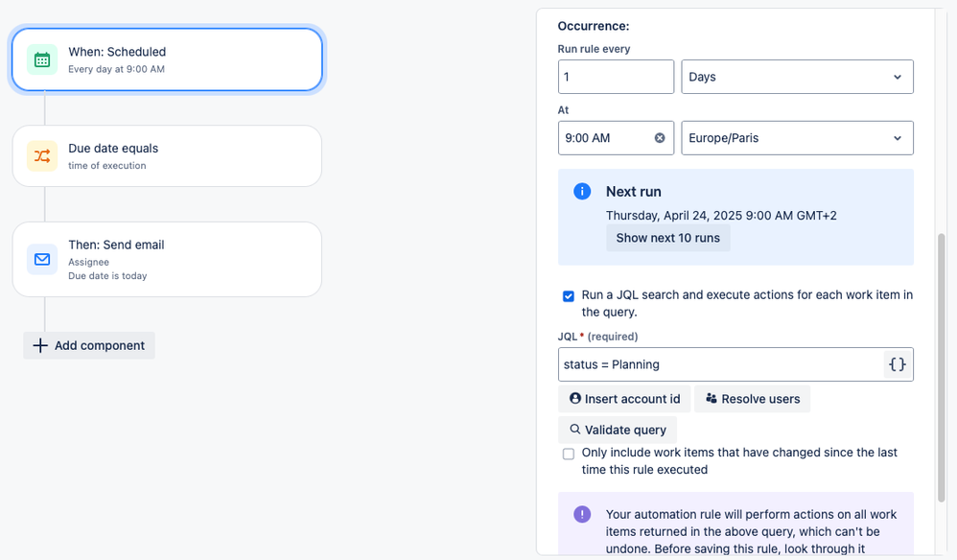Screen dimensions: 957x560
Task: Clear the 9:00 AM time with the x icon
Action: (659, 137)
